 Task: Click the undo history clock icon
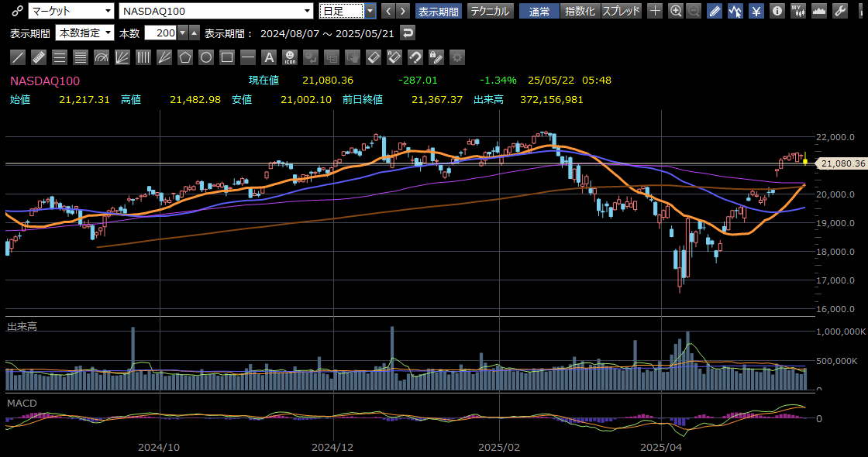(x=311, y=57)
